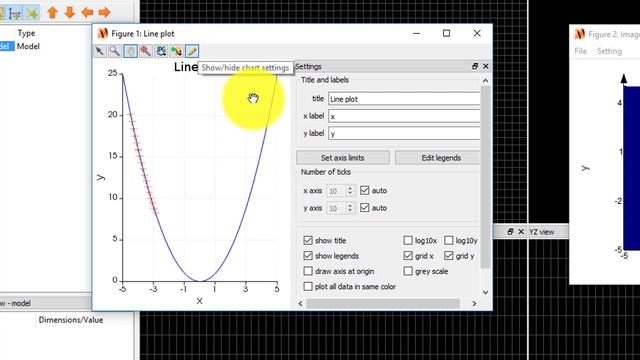Select the magnifier zoom tool
The width and height of the screenshot is (640, 360).
(115, 51)
